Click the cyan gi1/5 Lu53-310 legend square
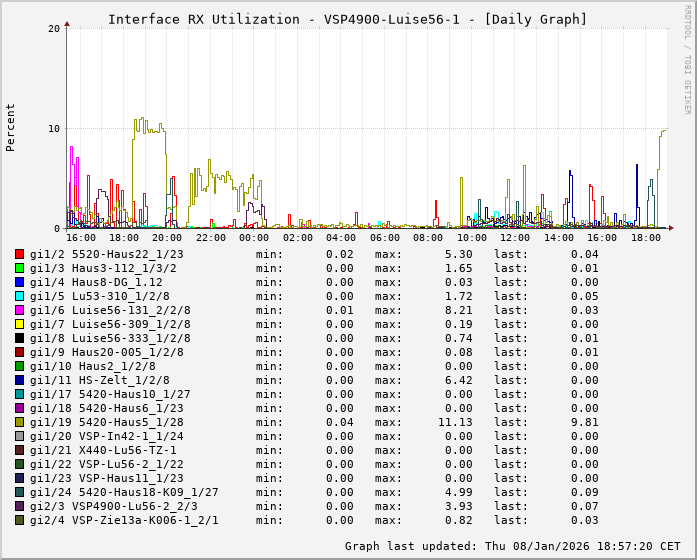Image resolution: width=697 pixels, height=560 pixels. click(x=19, y=296)
